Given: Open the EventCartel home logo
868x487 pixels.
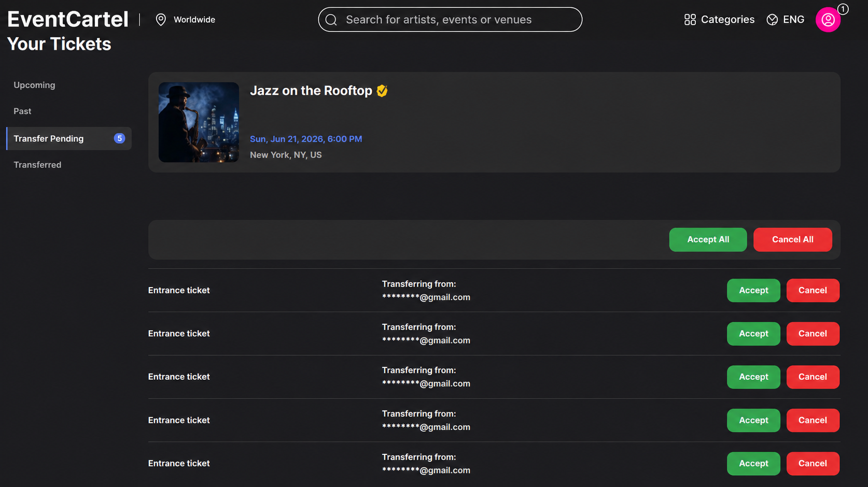Looking at the screenshot, I should 68,19.
